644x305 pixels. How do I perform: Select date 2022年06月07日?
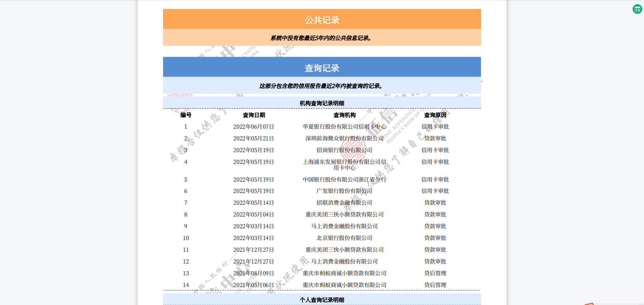click(254, 127)
